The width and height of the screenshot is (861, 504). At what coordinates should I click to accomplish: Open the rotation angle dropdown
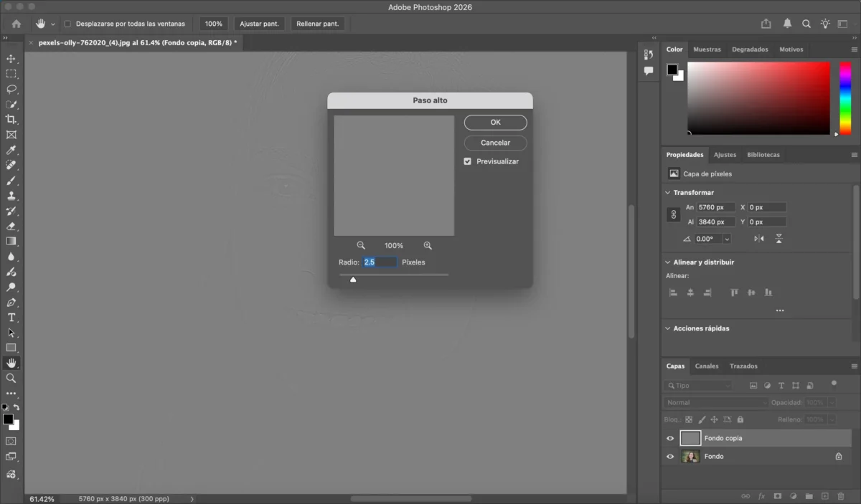coord(727,239)
